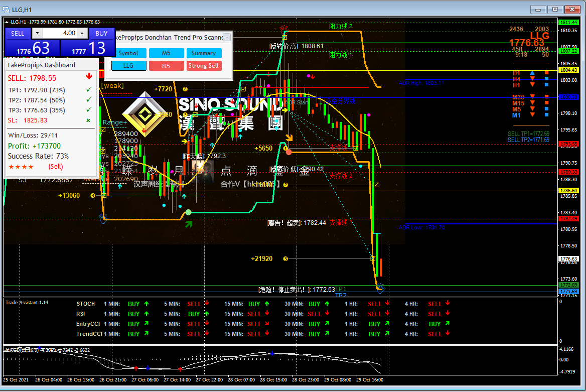Click the Summary header button in scanner

204,53
